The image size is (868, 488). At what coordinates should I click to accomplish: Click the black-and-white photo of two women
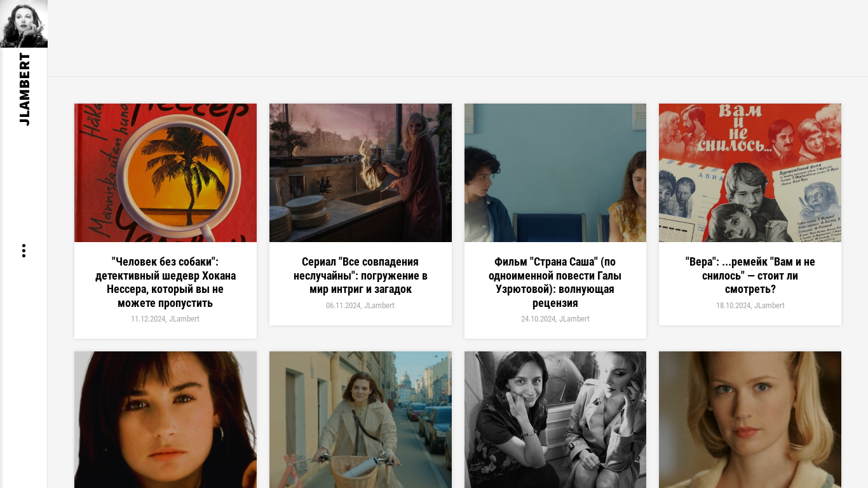click(x=555, y=419)
